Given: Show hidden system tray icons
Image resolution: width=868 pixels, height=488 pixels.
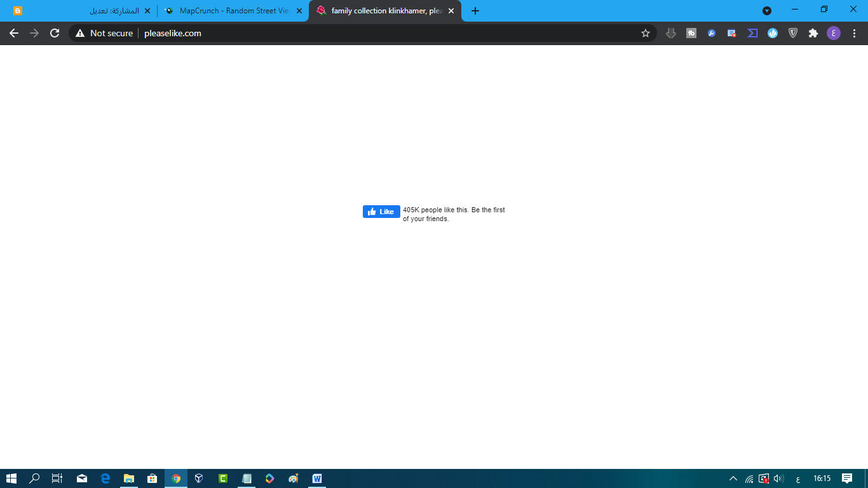Looking at the screenshot, I should 733,478.
